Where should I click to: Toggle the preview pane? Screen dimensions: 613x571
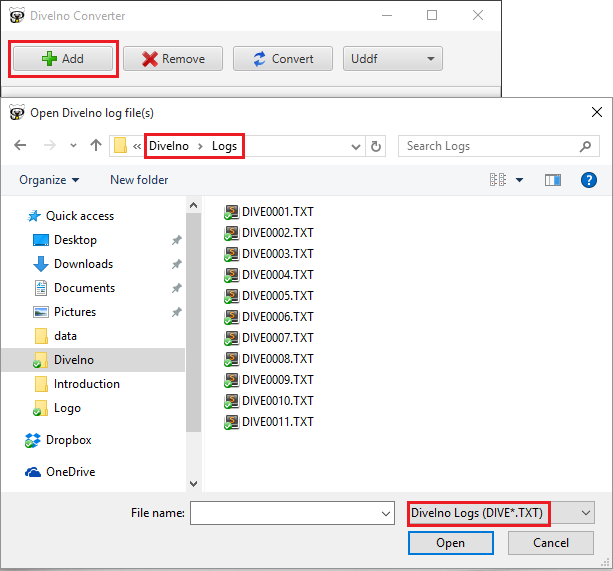(x=553, y=180)
